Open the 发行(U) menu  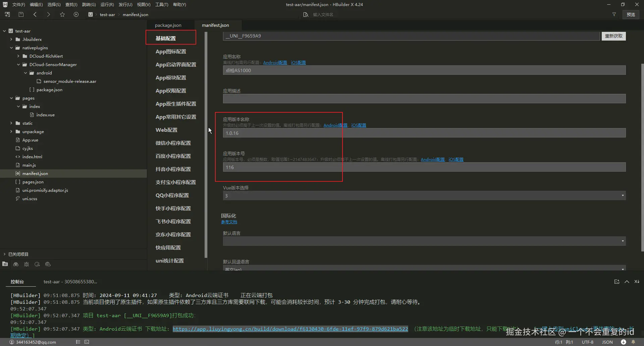click(125, 4)
